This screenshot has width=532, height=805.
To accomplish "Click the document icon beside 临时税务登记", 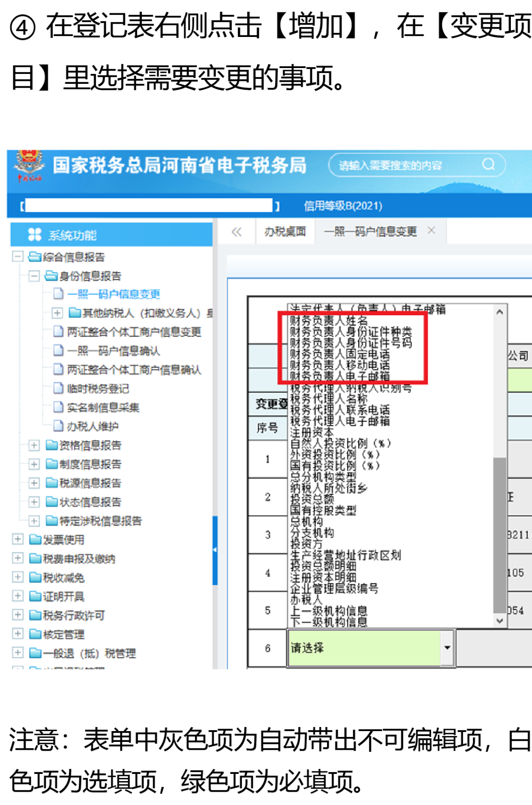I will click(59, 388).
